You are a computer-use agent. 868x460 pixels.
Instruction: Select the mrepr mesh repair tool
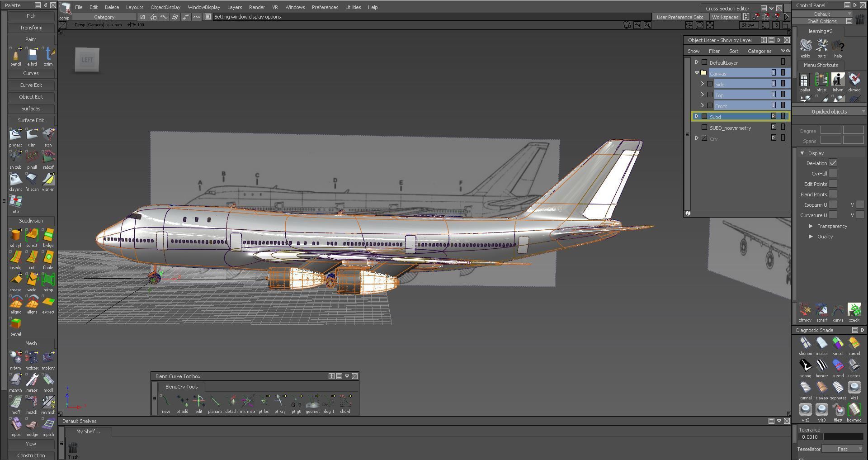pyautogui.click(x=32, y=380)
